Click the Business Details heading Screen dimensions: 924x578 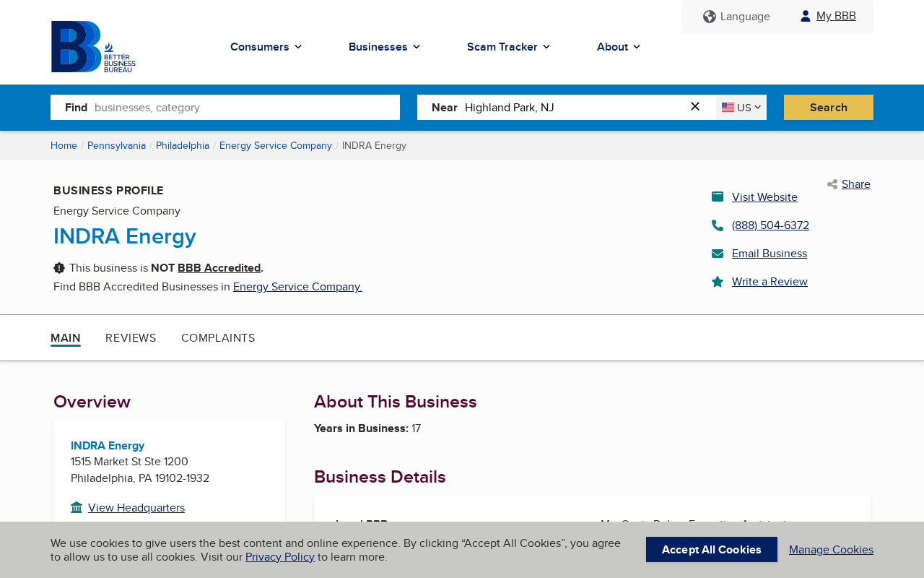[x=380, y=477]
